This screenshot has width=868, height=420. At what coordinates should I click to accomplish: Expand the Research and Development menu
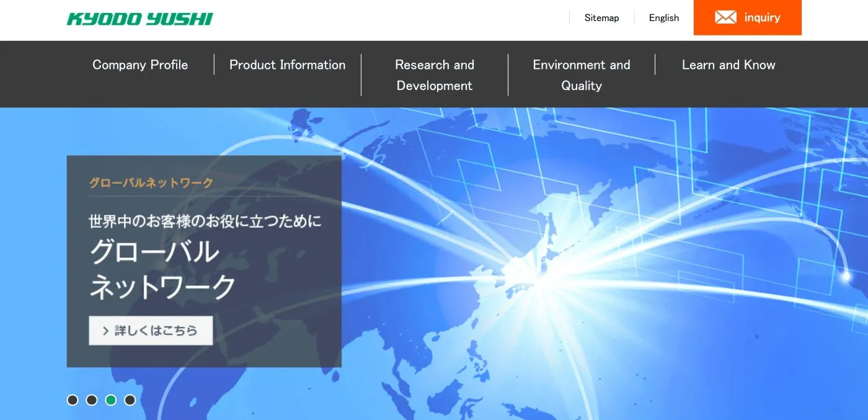point(434,75)
